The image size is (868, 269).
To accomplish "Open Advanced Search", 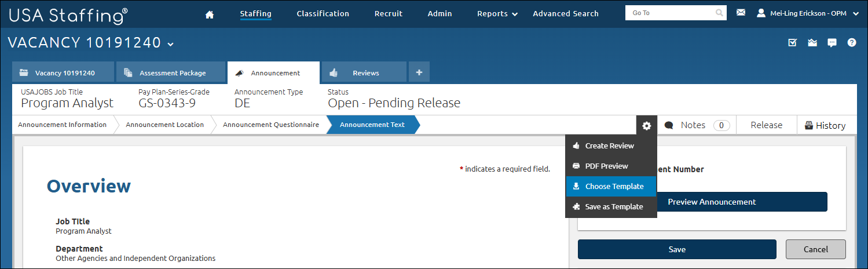I will click(566, 13).
